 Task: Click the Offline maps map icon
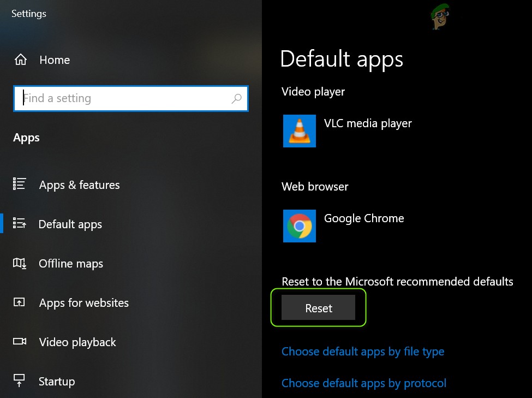[x=19, y=263]
